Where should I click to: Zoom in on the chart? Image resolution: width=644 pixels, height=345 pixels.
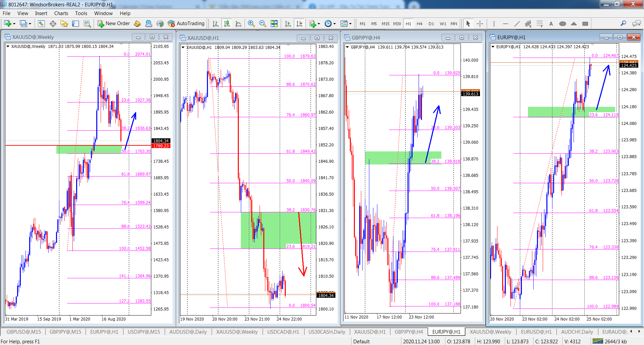point(251,23)
